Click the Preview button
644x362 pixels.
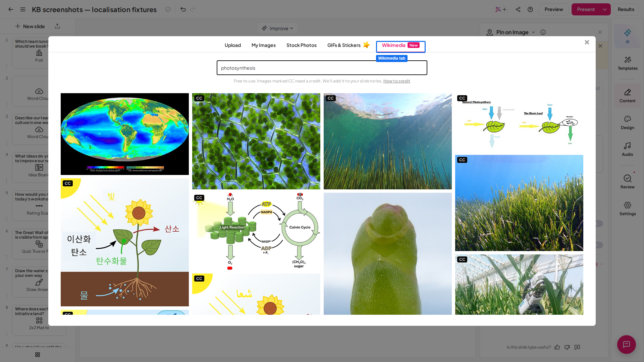point(554,9)
